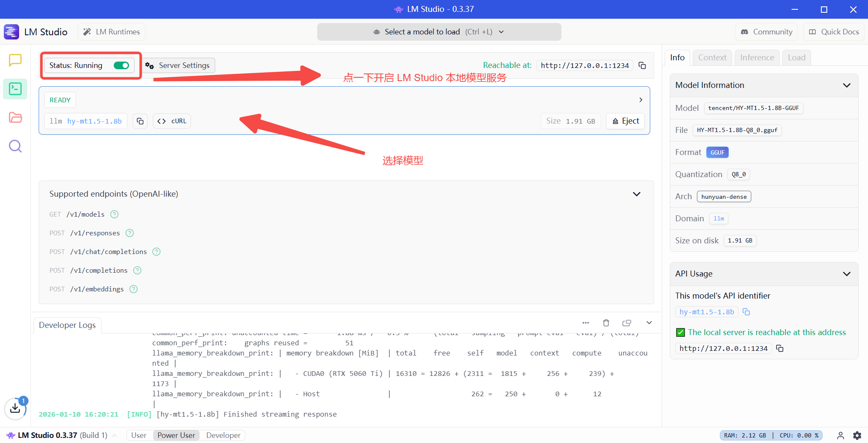Copy the local server address in API Usage
This screenshot has width=868, height=443.
780,348
